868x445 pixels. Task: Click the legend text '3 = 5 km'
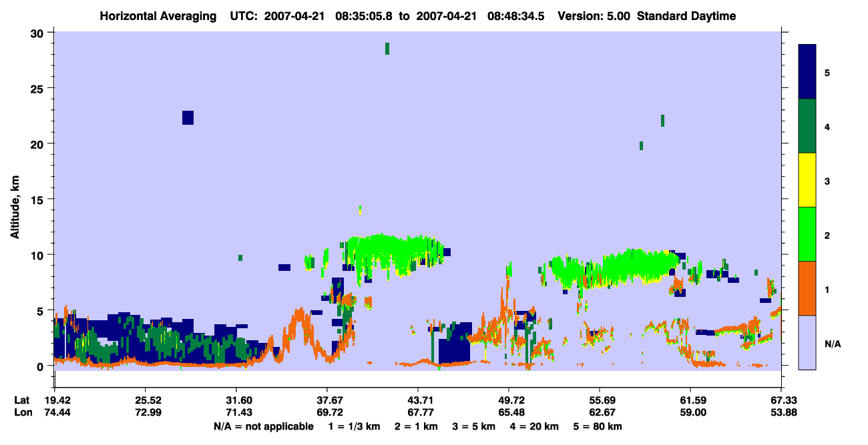coord(474,426)
